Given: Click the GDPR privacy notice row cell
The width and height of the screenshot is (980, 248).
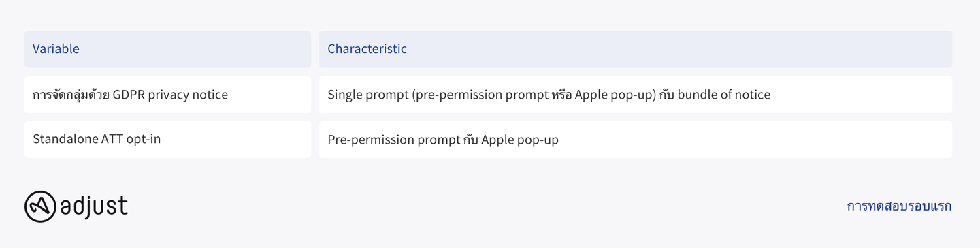Looking at the screenshot, I should [x=167, y=95].
